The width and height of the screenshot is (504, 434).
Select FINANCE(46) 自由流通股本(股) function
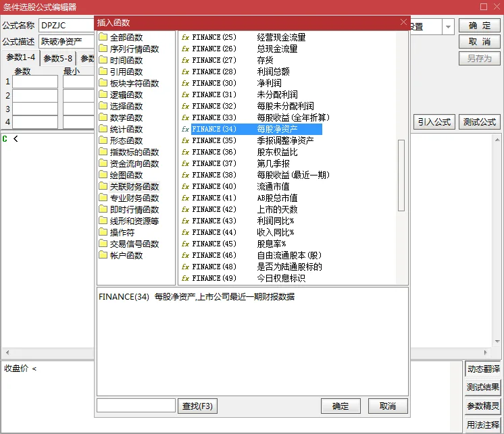pyautogui.click(x=257, y=255)
